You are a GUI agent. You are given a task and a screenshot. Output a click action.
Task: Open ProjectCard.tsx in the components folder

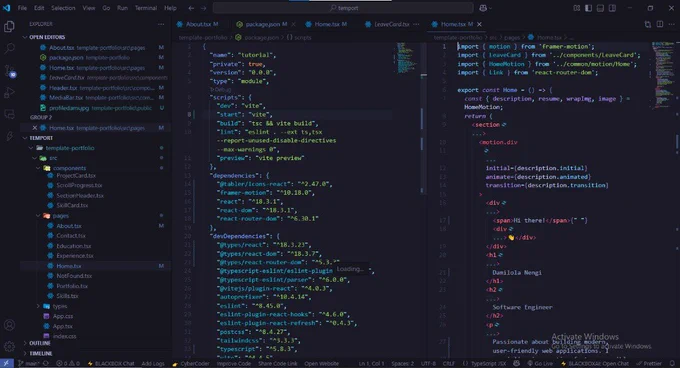pos(76,176)
